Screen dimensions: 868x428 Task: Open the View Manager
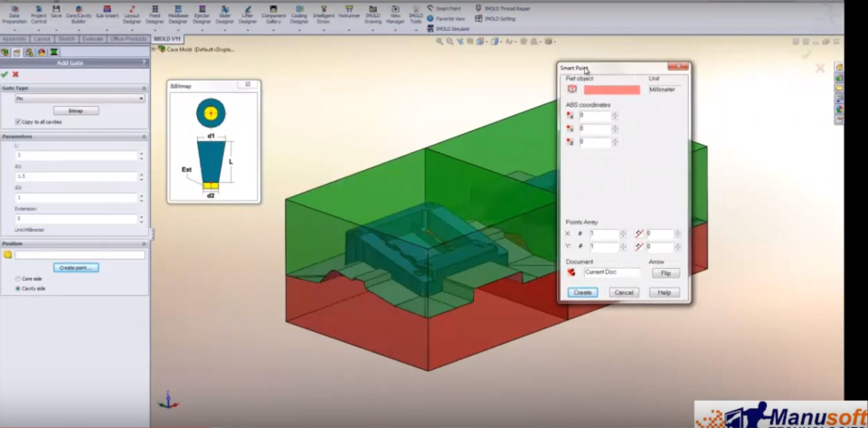pyautogui.click(x=395, y=15)
